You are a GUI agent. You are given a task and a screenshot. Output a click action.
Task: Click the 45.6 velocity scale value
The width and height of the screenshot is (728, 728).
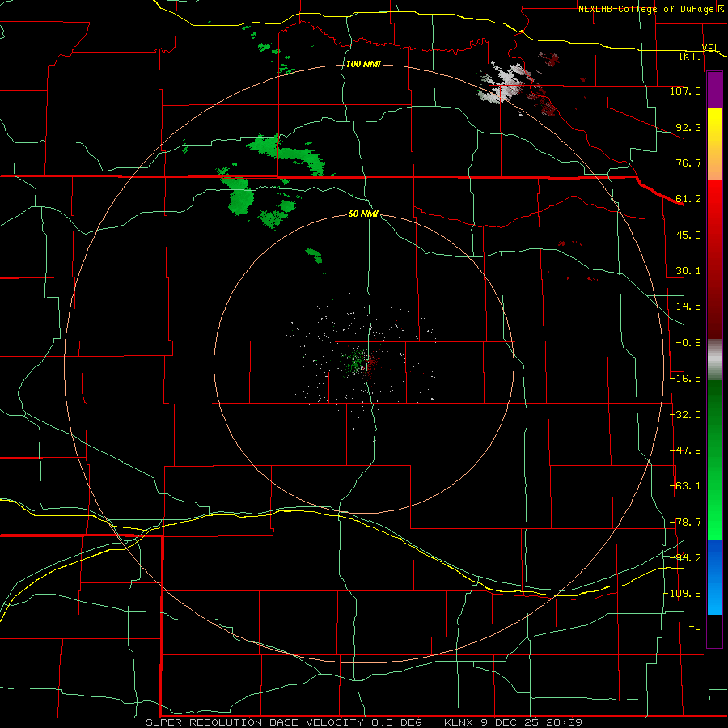688,235
